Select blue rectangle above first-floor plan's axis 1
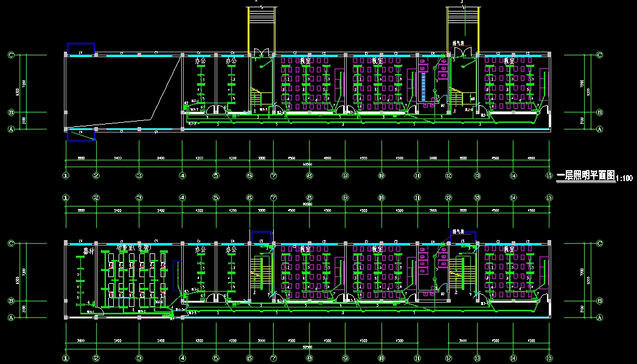Image resolution: width=637 pixels, height=364 pixels. (x=80, y=49)
